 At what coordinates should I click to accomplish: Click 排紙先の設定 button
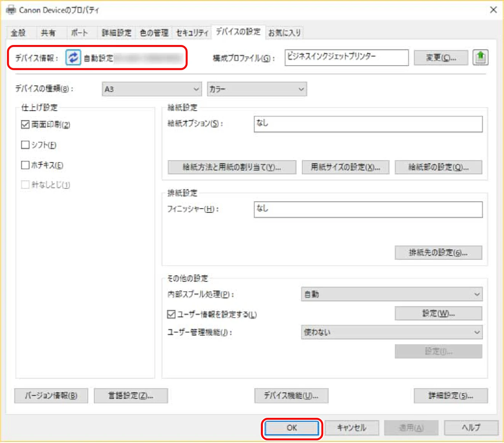438,252
